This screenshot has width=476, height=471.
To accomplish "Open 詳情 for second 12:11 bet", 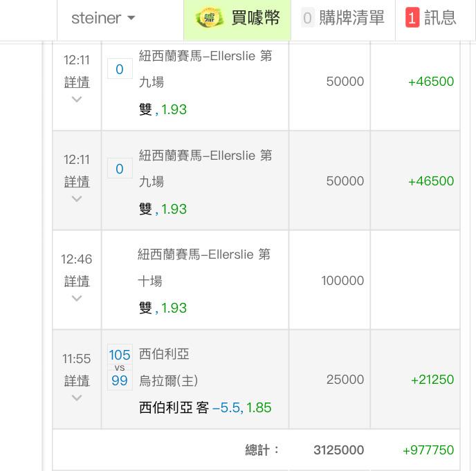I will pyautogui.click(x=77, y=182).
